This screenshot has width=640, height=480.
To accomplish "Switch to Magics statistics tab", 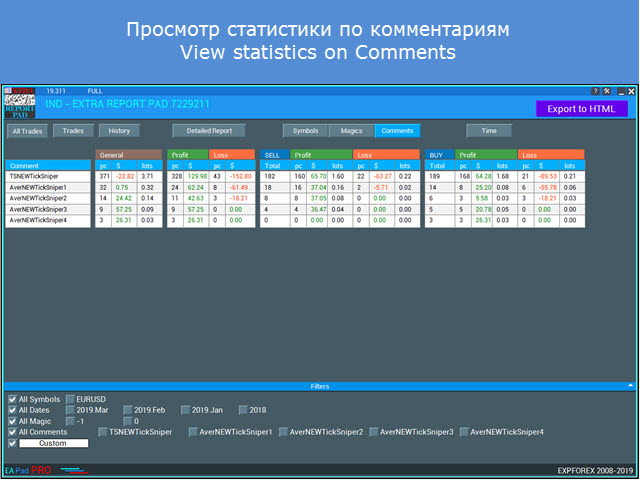I will 351,131.
